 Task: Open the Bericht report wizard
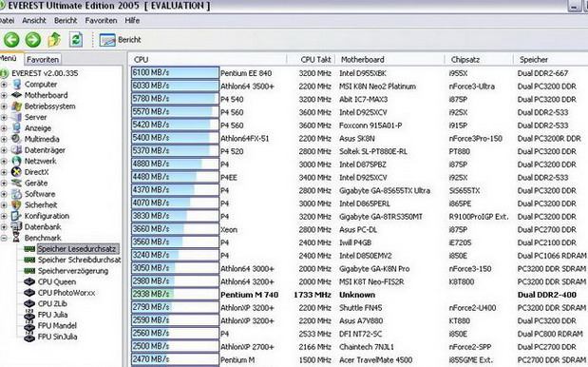tap(120, 40)
